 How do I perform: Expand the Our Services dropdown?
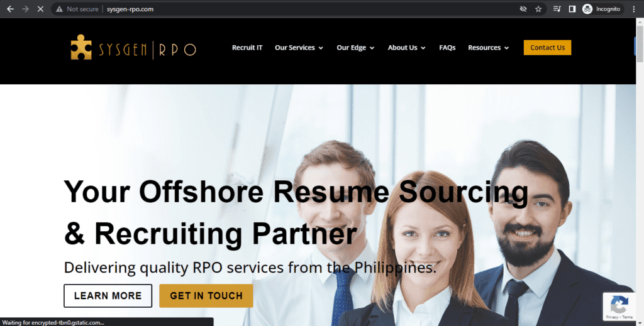(299, 48)
